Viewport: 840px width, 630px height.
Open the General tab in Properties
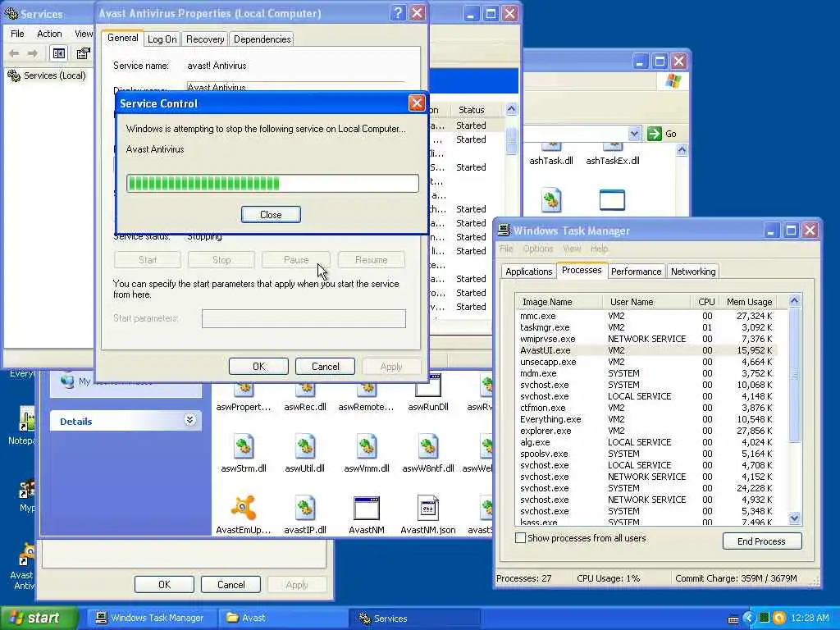pyautogui.click(x=123, y=38)
